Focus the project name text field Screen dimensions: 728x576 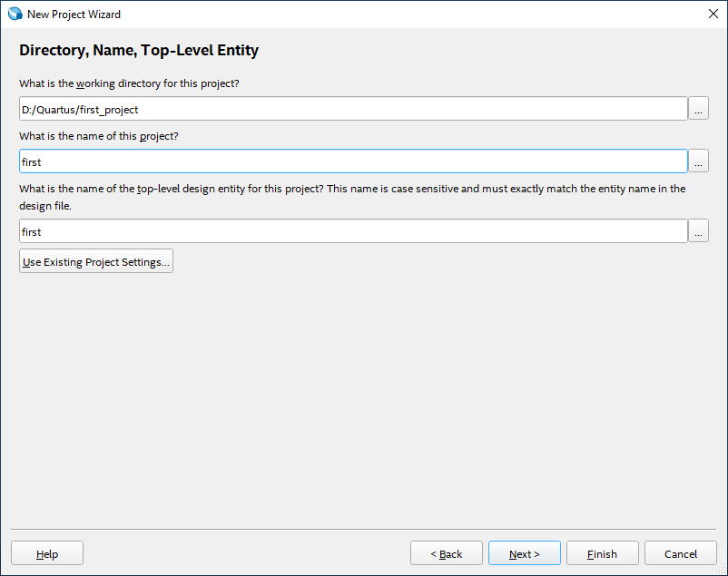click(353, 161)
